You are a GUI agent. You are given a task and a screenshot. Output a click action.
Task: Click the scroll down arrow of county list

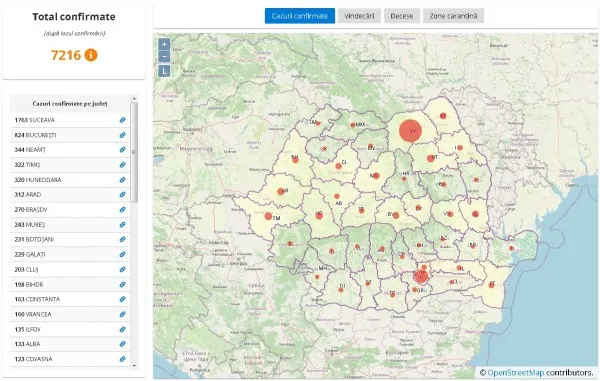coord(134,366)
